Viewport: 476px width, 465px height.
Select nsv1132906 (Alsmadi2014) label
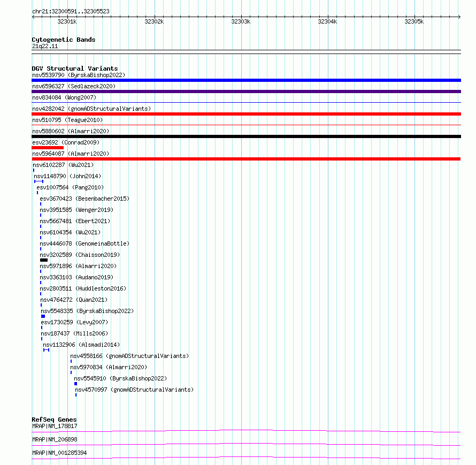(81, 345)
